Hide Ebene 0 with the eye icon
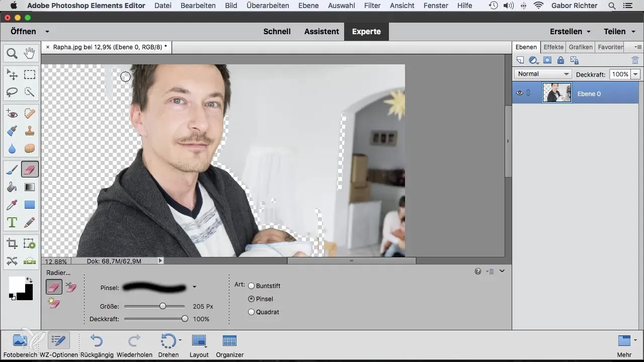 (x=520, y=93)
